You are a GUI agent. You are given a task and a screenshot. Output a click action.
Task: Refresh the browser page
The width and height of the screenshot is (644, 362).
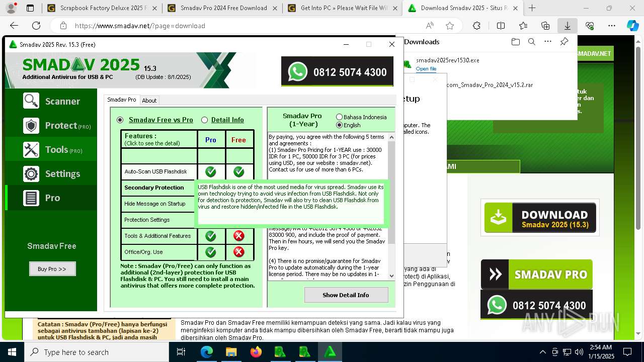point(36,26)
